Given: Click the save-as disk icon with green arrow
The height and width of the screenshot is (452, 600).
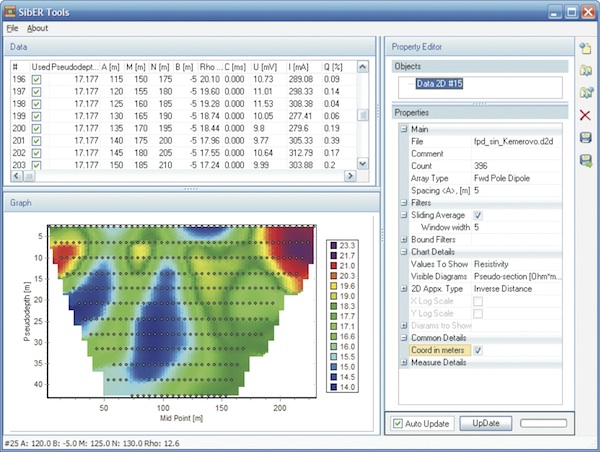Looking at the screenshot, I should (x=585, y=160).
